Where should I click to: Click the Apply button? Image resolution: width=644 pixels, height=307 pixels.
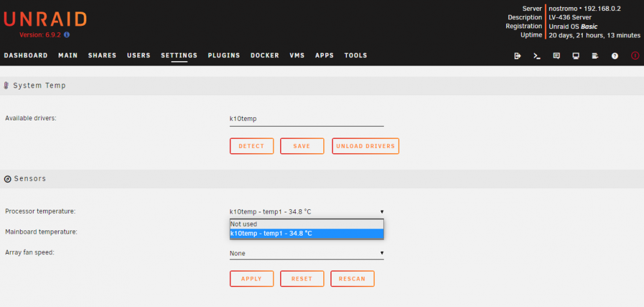click(251, 279)
